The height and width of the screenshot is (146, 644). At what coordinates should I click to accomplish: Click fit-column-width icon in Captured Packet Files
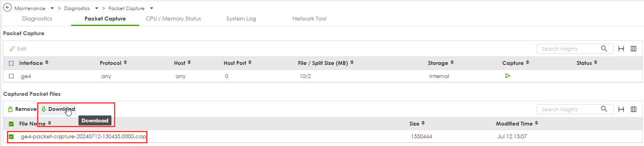point(621,109)
